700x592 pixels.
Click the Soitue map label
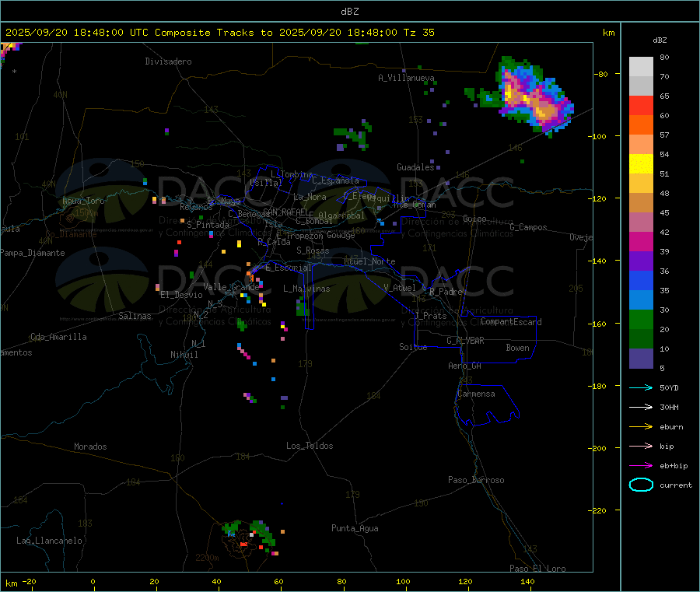click(413, 347)
